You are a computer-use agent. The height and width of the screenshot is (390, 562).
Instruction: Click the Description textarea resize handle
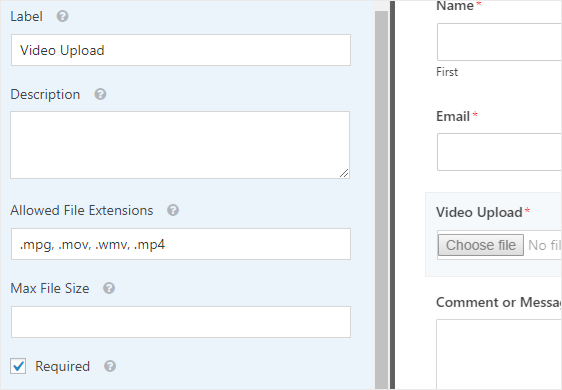pyautogui.click(x=344, y=173)
